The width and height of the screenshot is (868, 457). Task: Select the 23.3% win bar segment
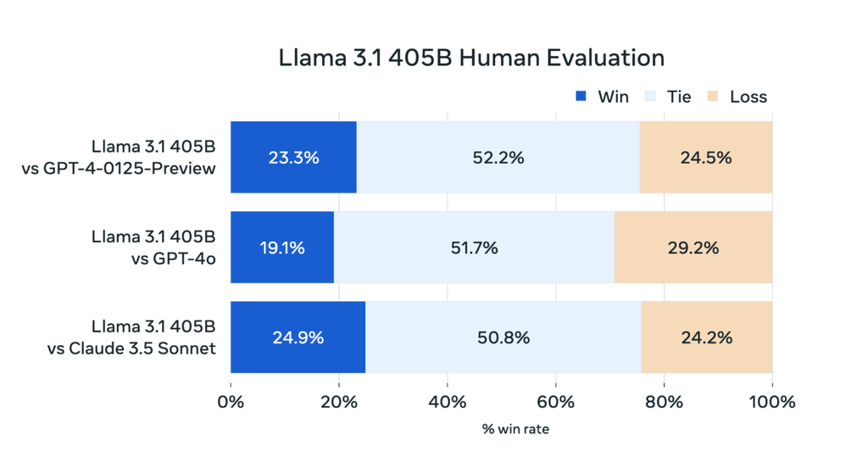coord(293,157)
